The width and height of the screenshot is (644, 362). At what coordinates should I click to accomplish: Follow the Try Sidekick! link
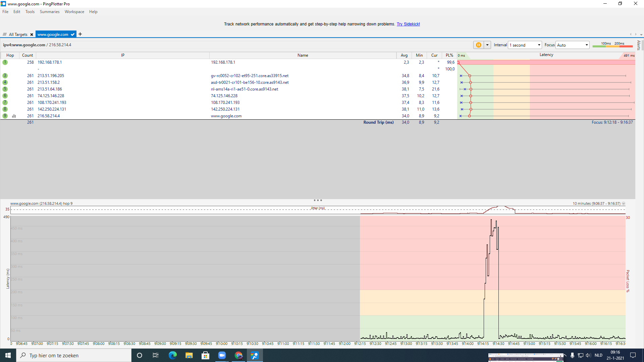click(408, 24)
